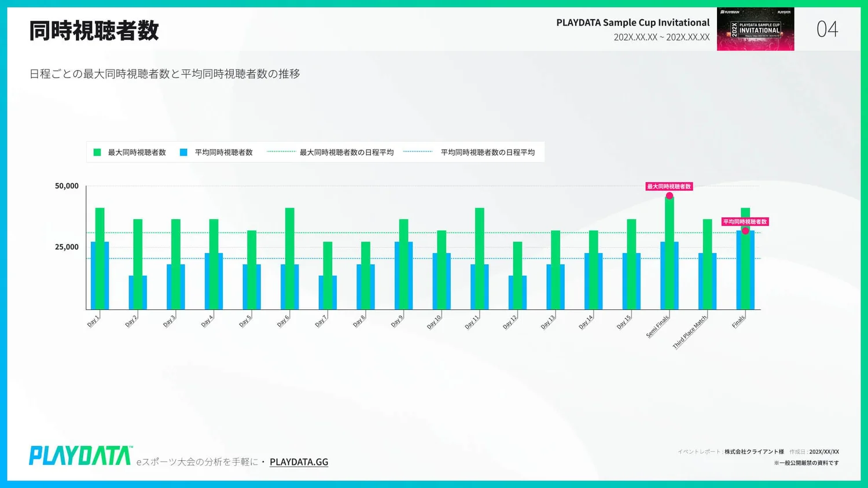Click the event banner thumbnail at top right

pos(756,29)
